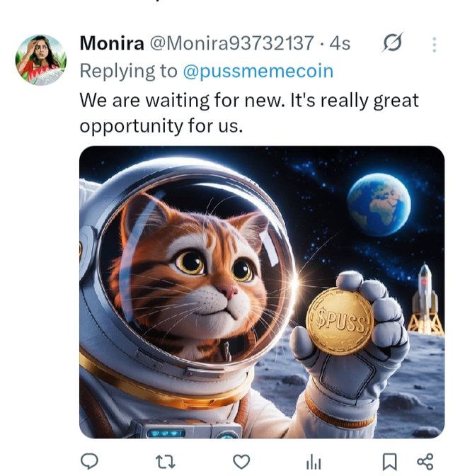Image resolution: width=453 pixels, height=476 pixels.
Task: Click the 'Replying to' label
Action: pos(128,72)
